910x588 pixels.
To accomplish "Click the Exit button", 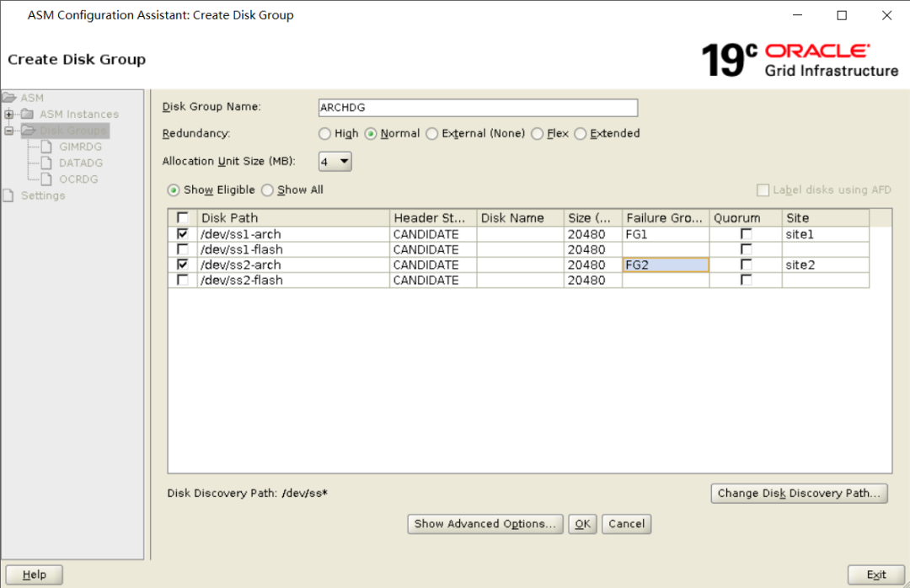I will coord(875,575).
